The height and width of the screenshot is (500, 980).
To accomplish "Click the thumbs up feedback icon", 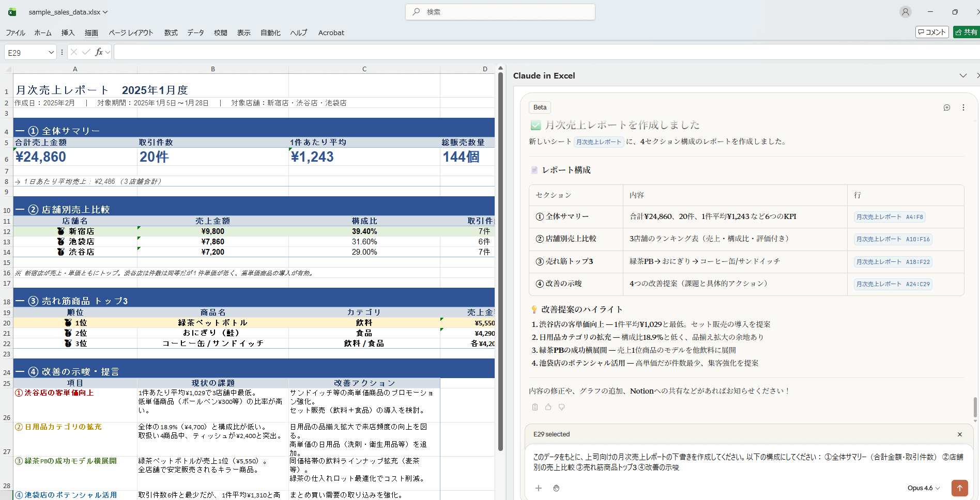I will tap(548, 407).
